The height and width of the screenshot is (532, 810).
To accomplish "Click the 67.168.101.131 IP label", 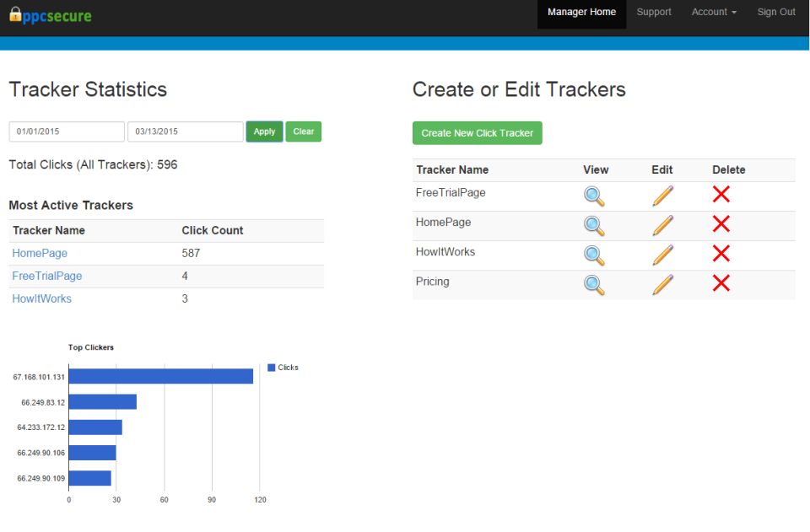I will coord(39,377).
